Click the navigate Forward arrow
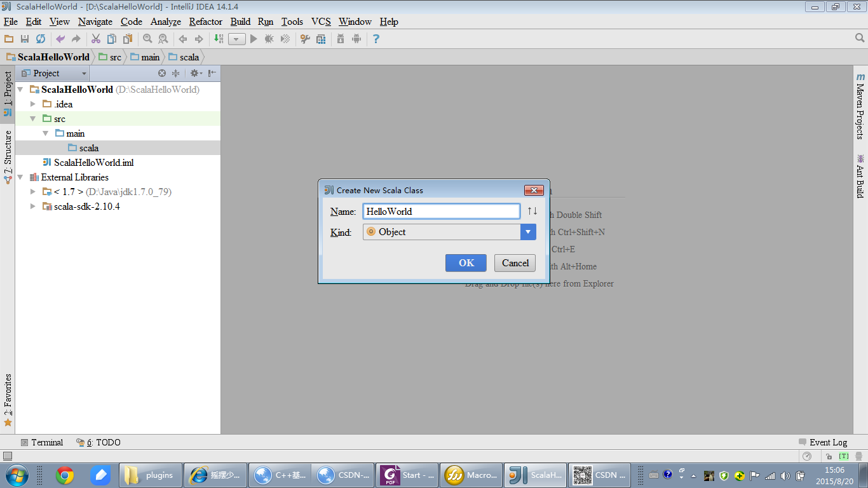The image size is (868, 488). click(199, 39)
